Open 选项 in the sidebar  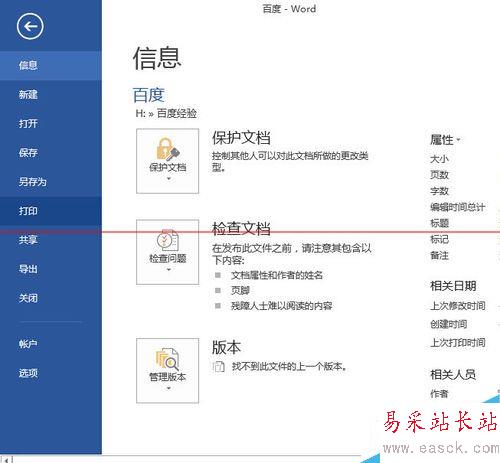51,373
